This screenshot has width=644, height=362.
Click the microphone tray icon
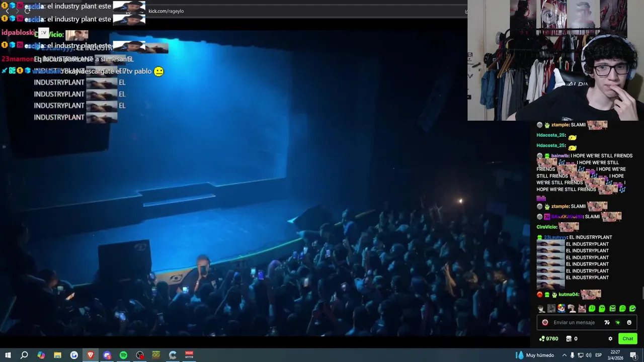pyautogui.click(x=572, y=355)
